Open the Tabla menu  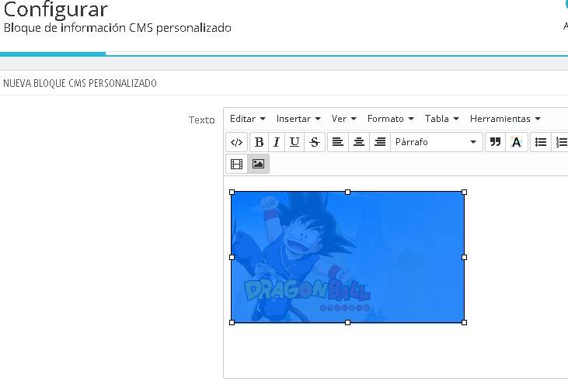pos(442,119)
